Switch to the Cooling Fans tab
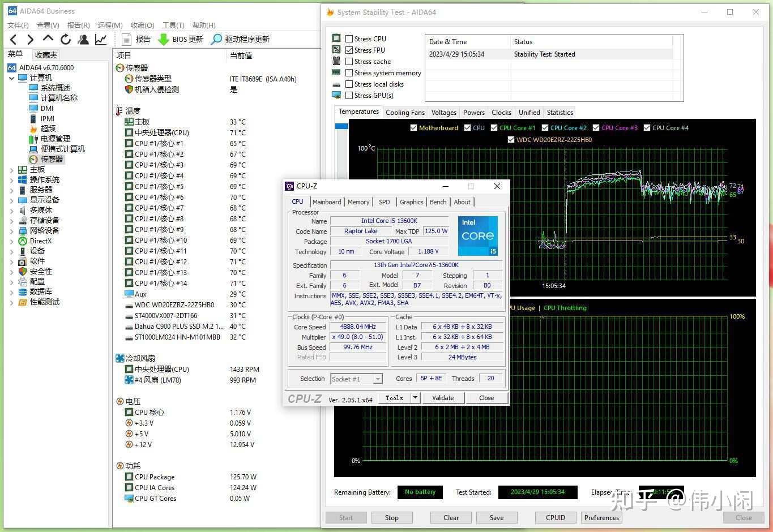The image size is (773, 532). (x=405, y=113)
